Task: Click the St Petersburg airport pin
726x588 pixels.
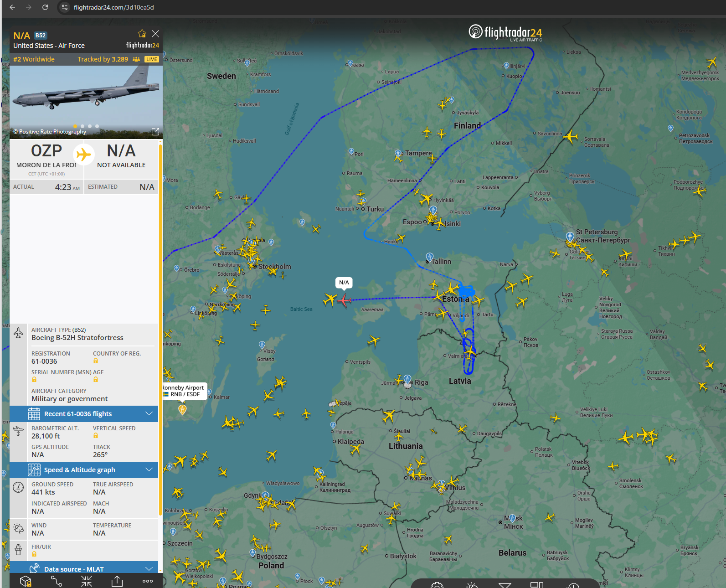Action: 570,236
